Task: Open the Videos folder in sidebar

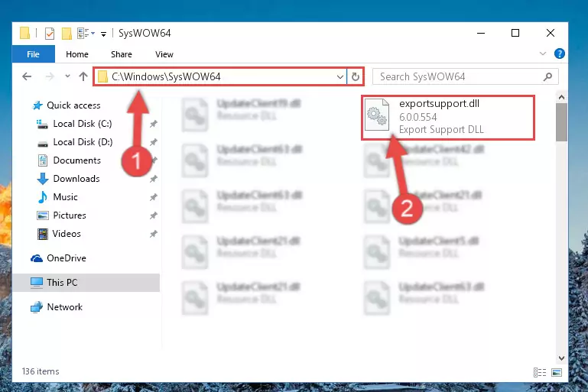Action: click(x=67, y=234)
